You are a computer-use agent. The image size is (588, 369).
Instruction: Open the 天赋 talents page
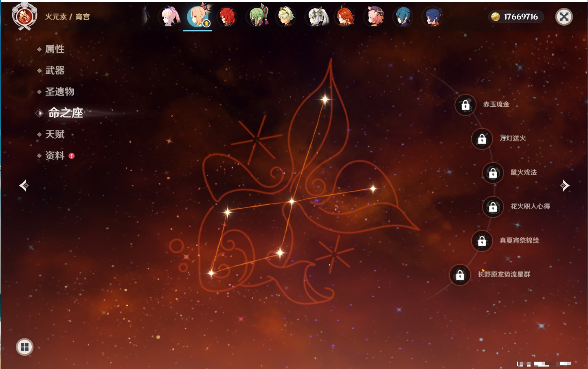55,134
